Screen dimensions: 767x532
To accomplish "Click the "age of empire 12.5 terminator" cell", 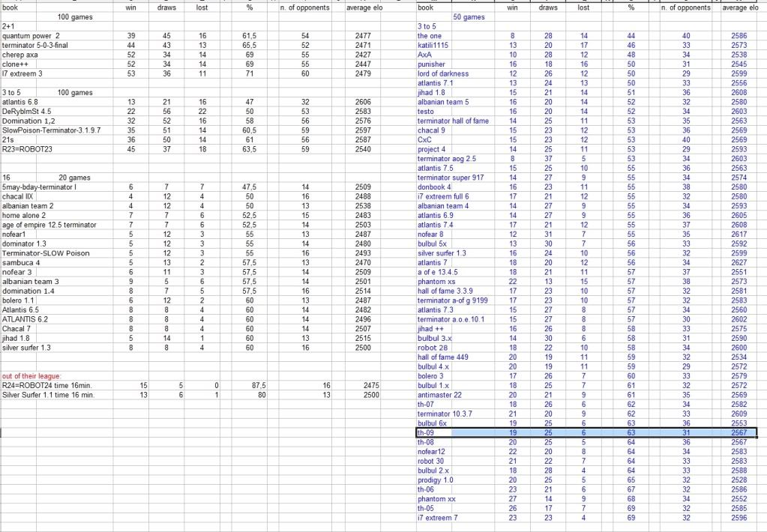I will [49, 225].
